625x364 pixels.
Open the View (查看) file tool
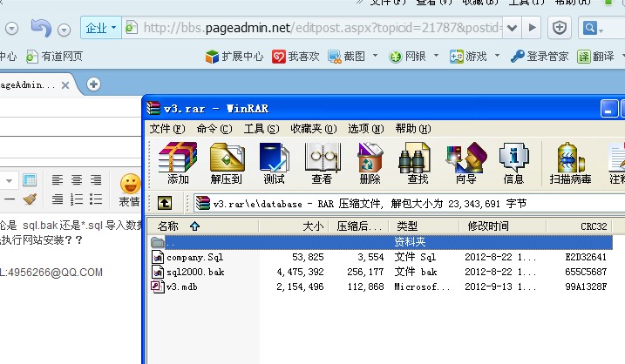[x=322, y=163]
